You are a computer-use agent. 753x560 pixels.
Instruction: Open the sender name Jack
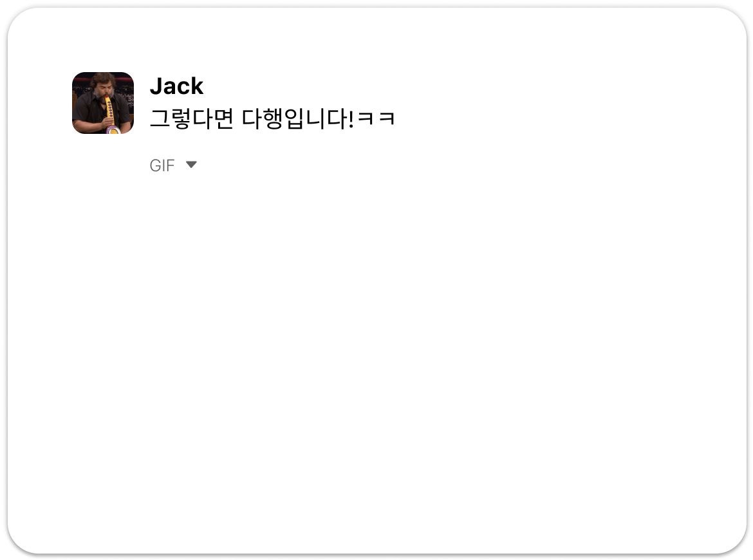click(176, 86)
